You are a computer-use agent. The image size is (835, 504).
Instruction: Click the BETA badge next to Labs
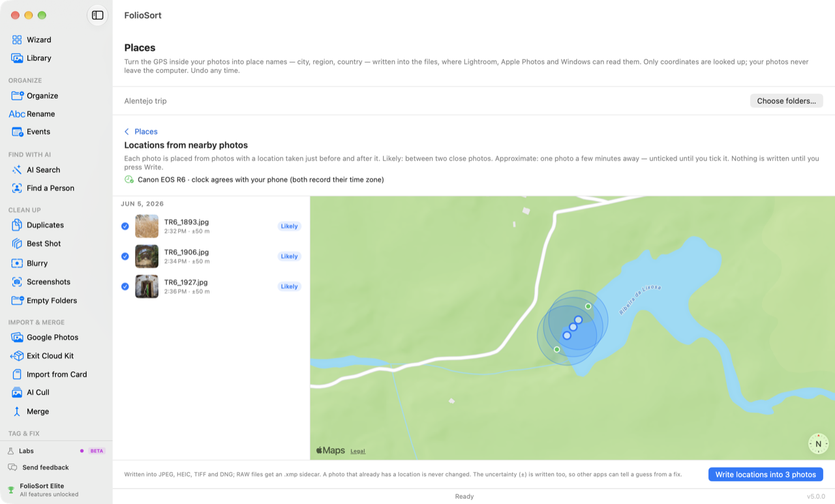coord(97,451)
